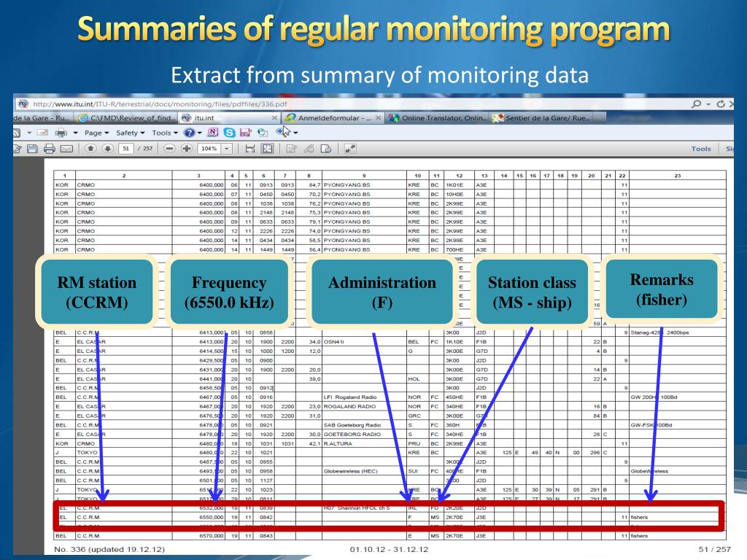Click the fit one full page icon

(x=268, y=149)
